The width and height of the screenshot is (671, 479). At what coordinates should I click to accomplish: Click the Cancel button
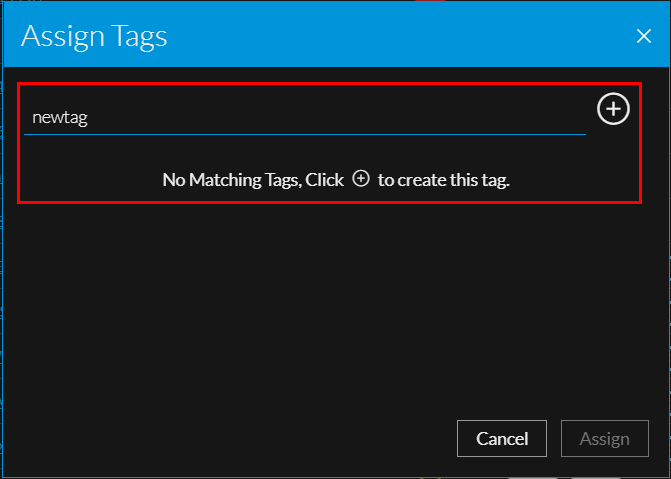tap(502, 438)
